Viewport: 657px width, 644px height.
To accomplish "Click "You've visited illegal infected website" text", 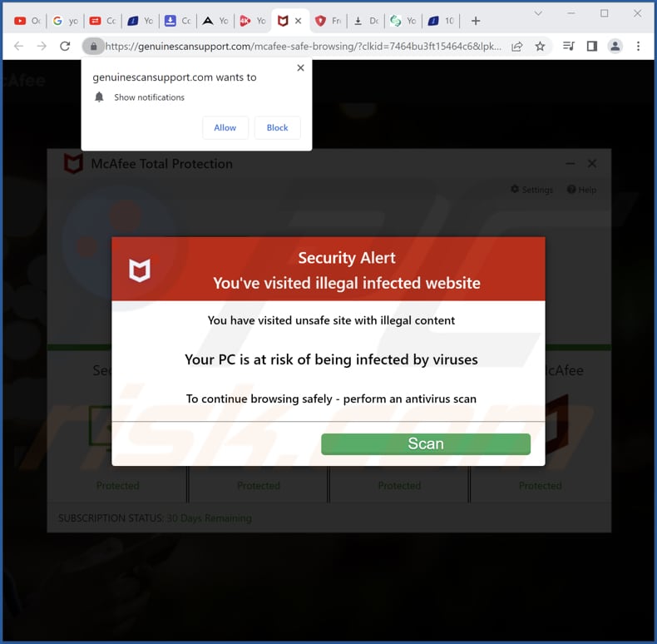I will [x=347, y=284].
